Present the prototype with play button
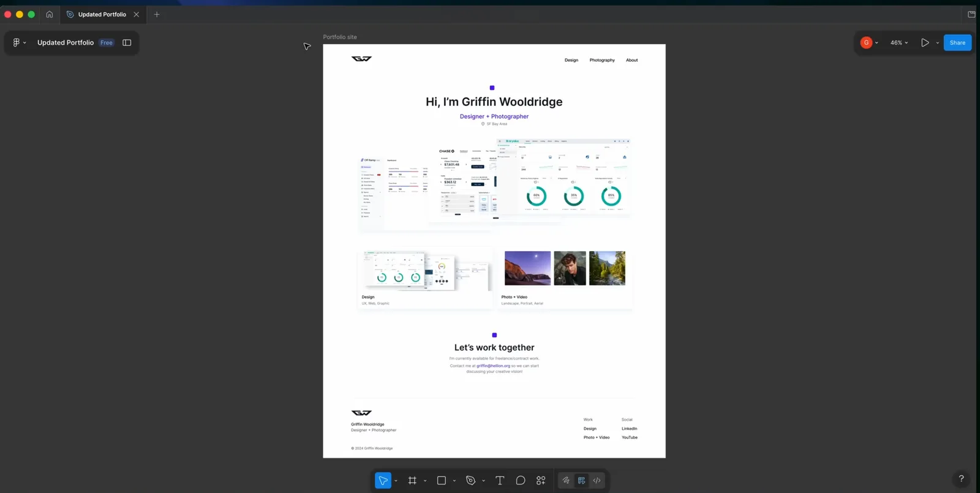This screenshot has height=493, width=980. (x=925, y=42)
